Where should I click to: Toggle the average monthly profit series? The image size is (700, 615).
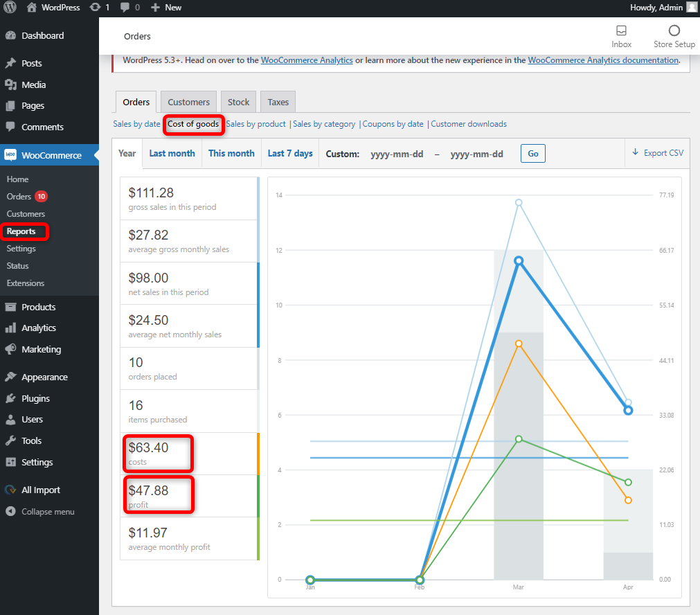click(189, 539)
